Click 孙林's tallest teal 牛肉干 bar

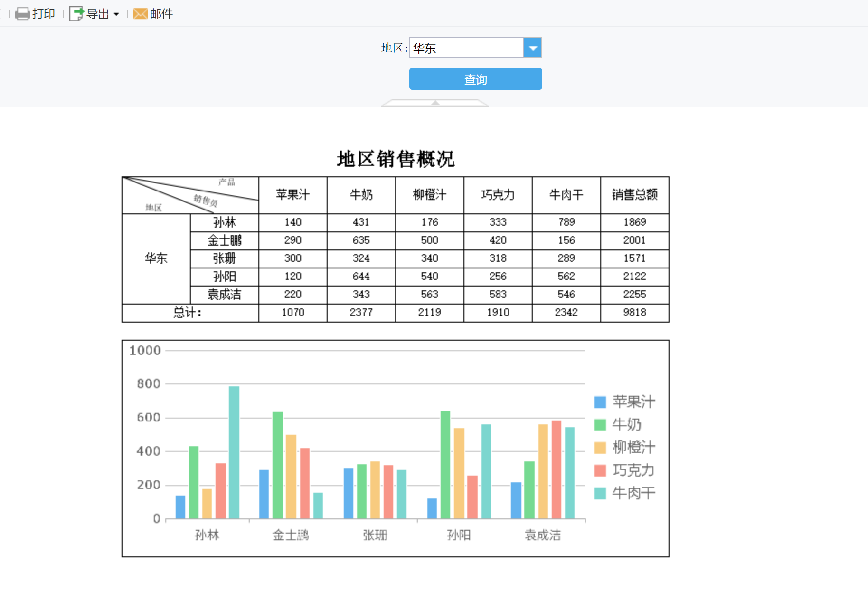click(234, 452)
